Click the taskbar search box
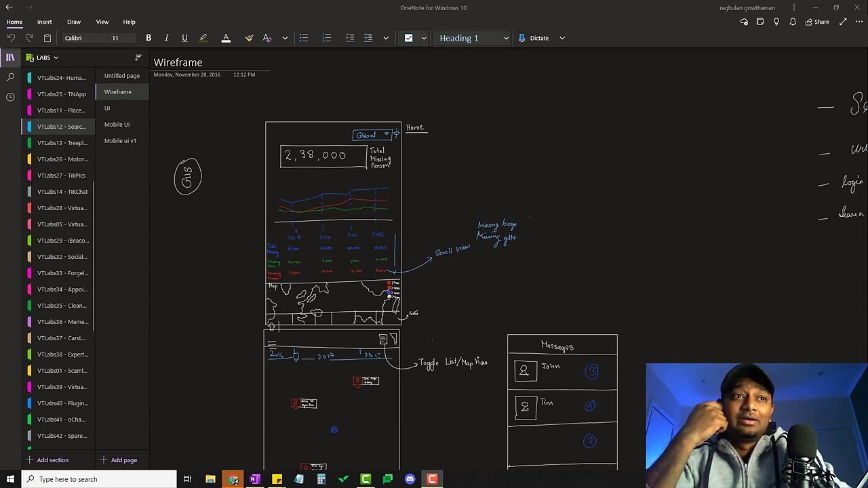 pyautogui.click(x=99, y=479)
